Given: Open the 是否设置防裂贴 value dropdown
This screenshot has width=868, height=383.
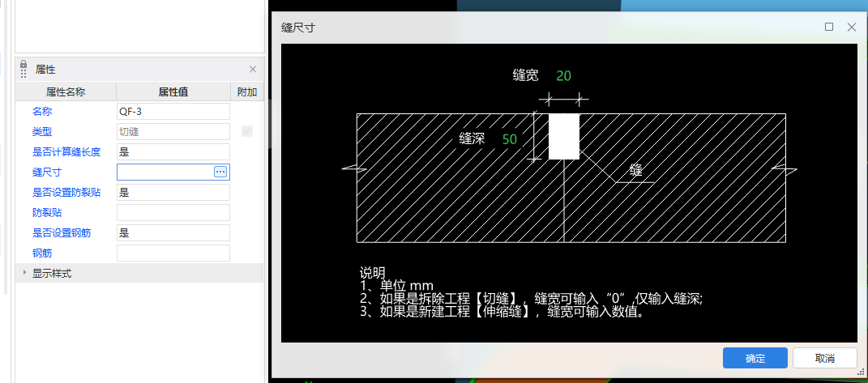Looking at the screenshot, I should (x=173, y=192).
